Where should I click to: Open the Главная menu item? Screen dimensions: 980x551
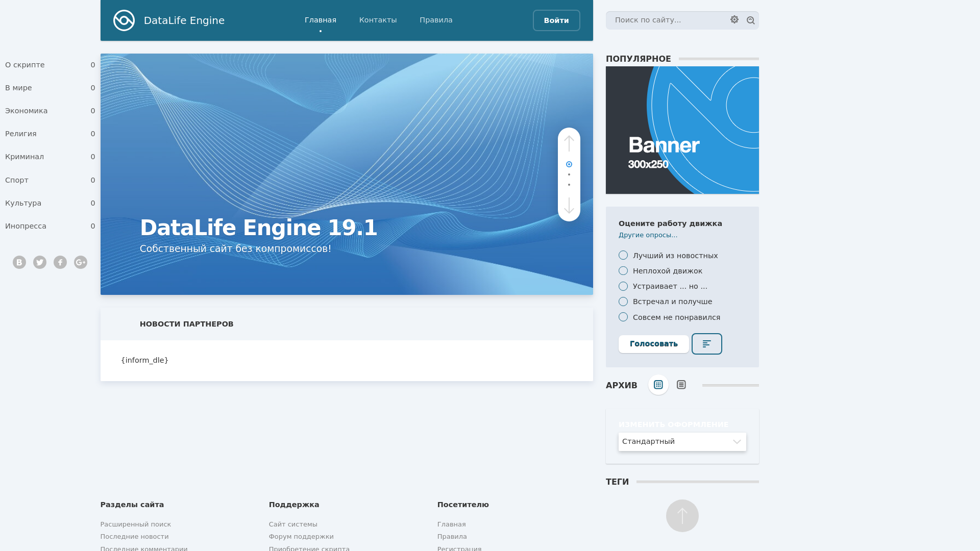click(x=321, y=20)
